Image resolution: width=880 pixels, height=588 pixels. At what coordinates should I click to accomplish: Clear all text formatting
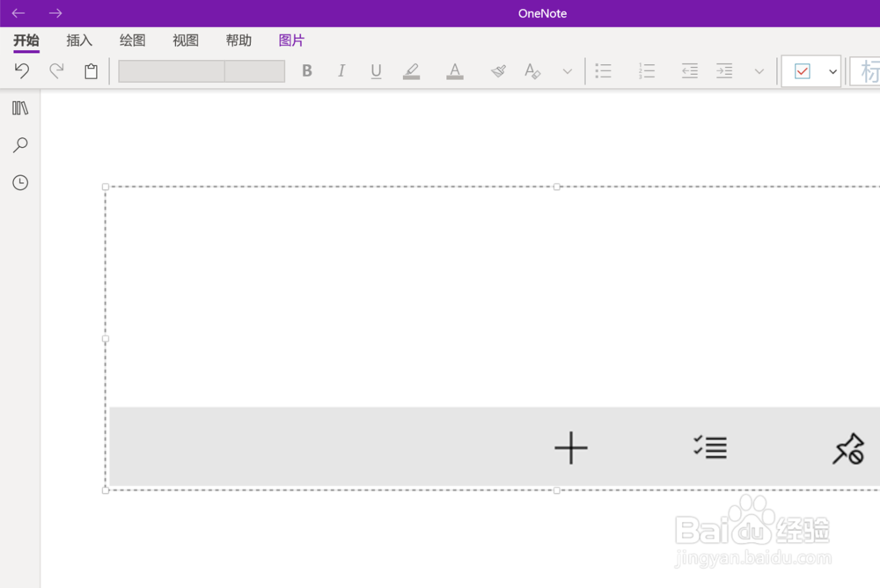[x=532, y=71]
